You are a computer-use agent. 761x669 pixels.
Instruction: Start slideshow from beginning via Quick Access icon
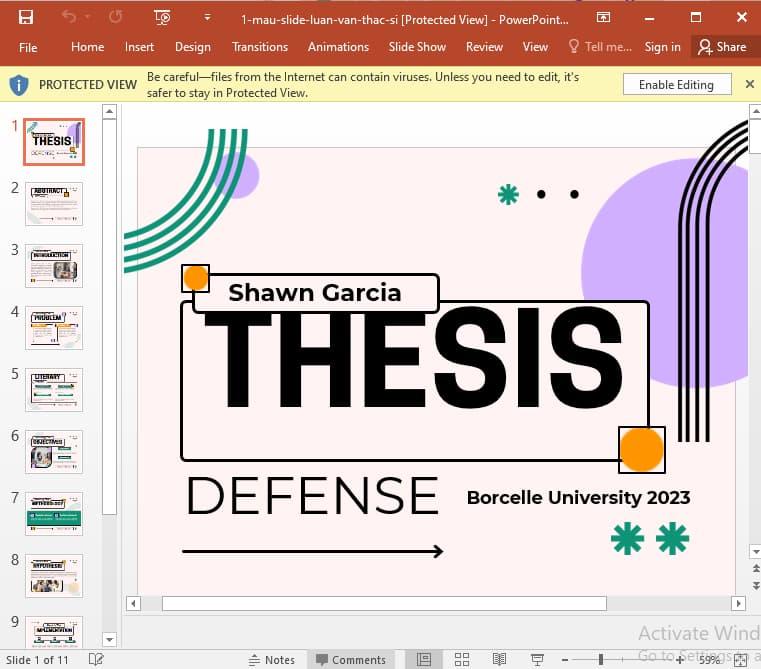162,17
